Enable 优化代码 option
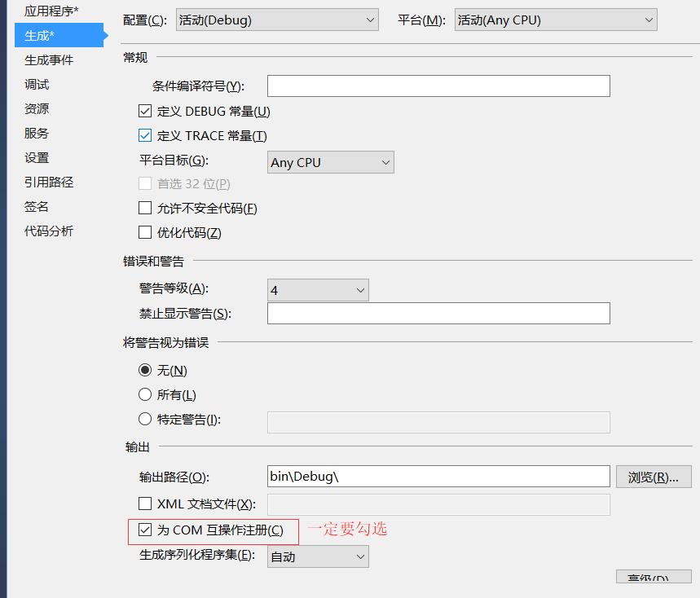This screenshot has width=700, height=598. click(145, 232)
